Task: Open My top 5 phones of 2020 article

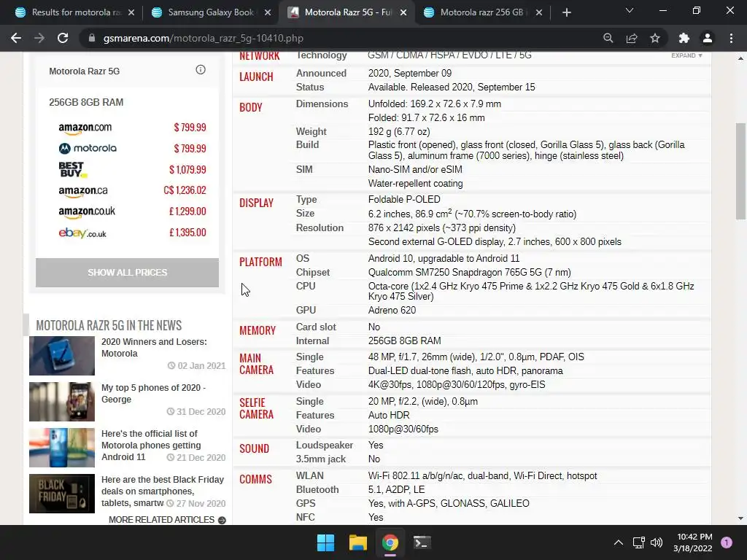Action: click(x=153, y=393)
